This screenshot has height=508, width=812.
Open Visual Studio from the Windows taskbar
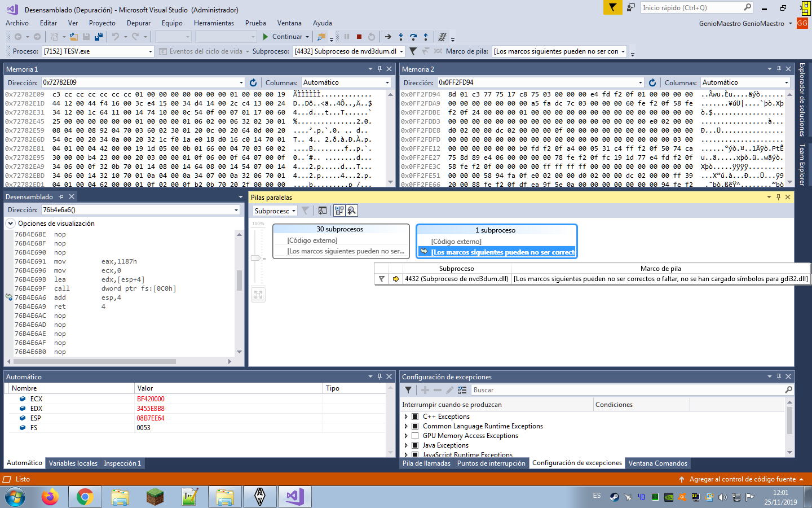click(294, 497)
